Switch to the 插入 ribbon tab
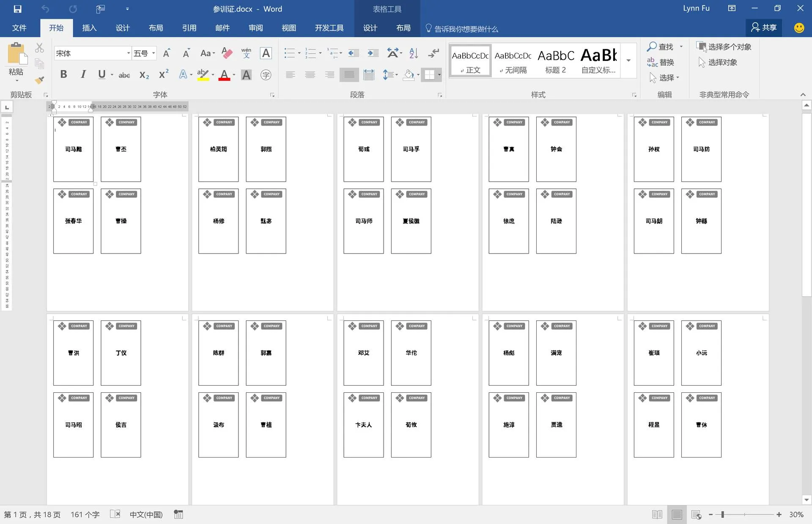Screen dimensions: 812x524 [89, 28]
